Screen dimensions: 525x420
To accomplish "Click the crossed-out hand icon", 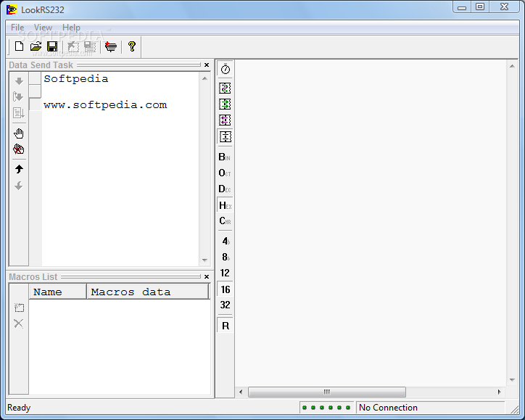I will click(x=19, y=149).
